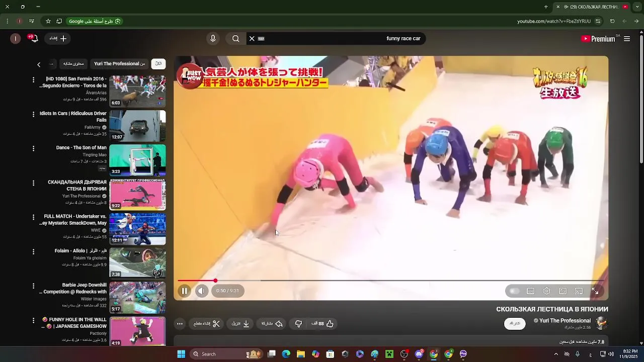Open options for FUNNY HOLE IN THE WALL video
Screen dimensions: 644x362
33,320
